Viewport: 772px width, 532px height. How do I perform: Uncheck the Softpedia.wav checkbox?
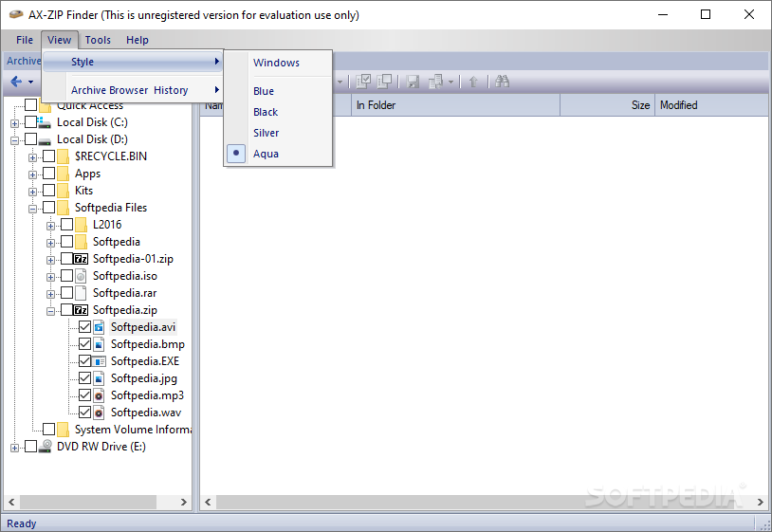pos(84,413)
